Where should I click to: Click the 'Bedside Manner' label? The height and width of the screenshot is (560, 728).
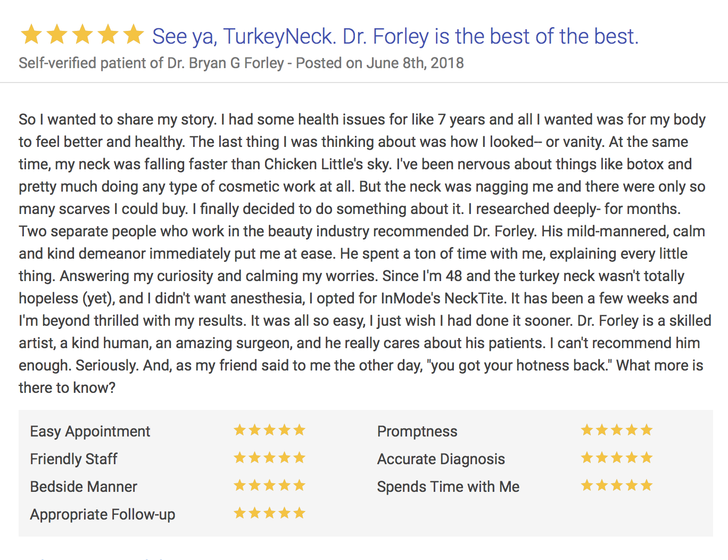84,487
